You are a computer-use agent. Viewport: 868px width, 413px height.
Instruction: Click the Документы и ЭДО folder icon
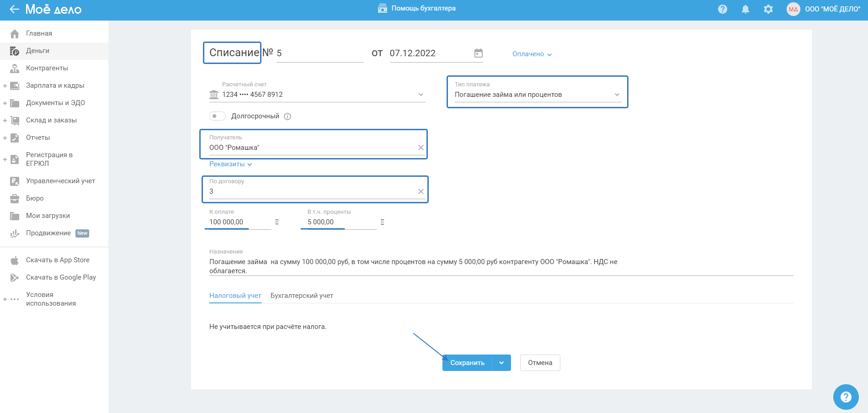click(15, 103)
